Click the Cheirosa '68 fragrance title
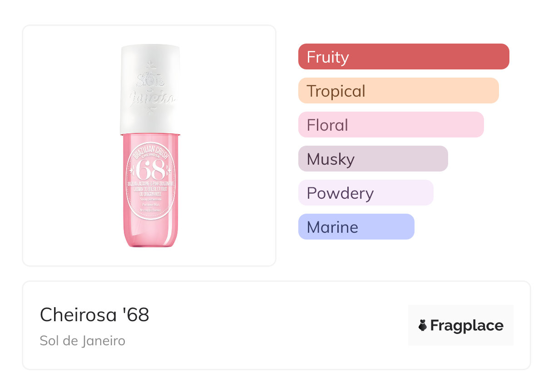This screenshot has height=392, width=553. point(94,315)
